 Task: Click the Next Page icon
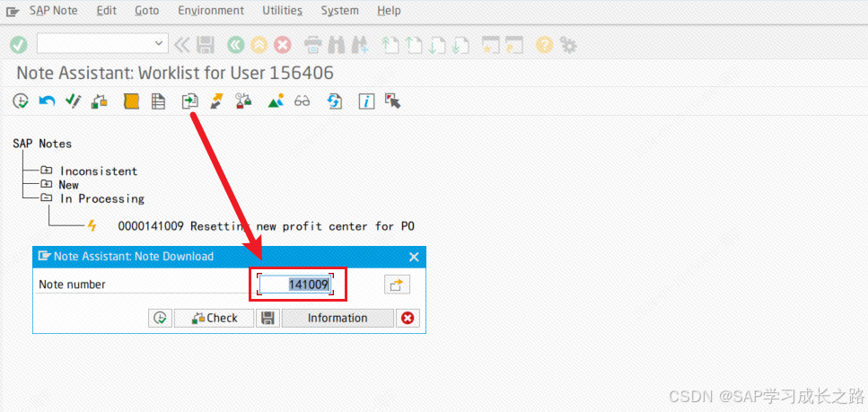coord(438,44)
